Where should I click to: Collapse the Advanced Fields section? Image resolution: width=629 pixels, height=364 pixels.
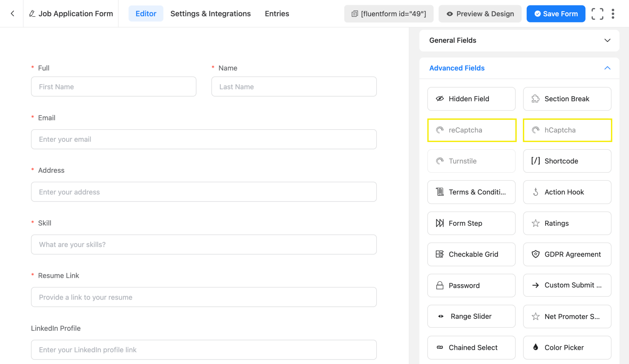[607, 68]
